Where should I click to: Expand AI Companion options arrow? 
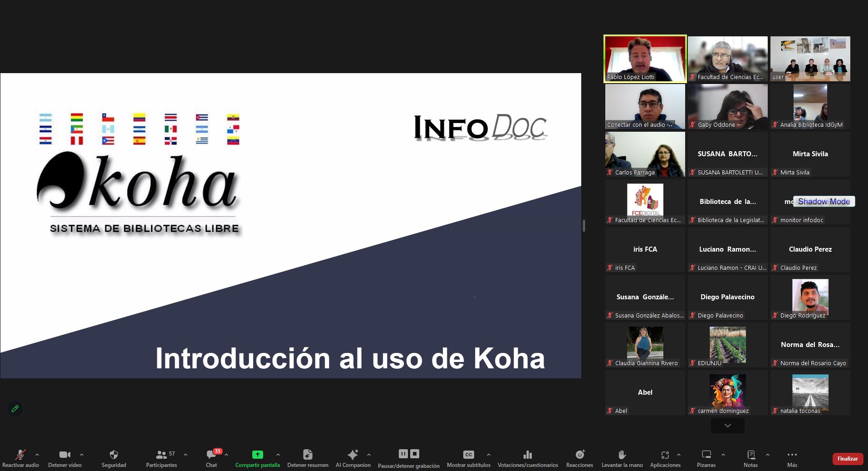point(369,455)
